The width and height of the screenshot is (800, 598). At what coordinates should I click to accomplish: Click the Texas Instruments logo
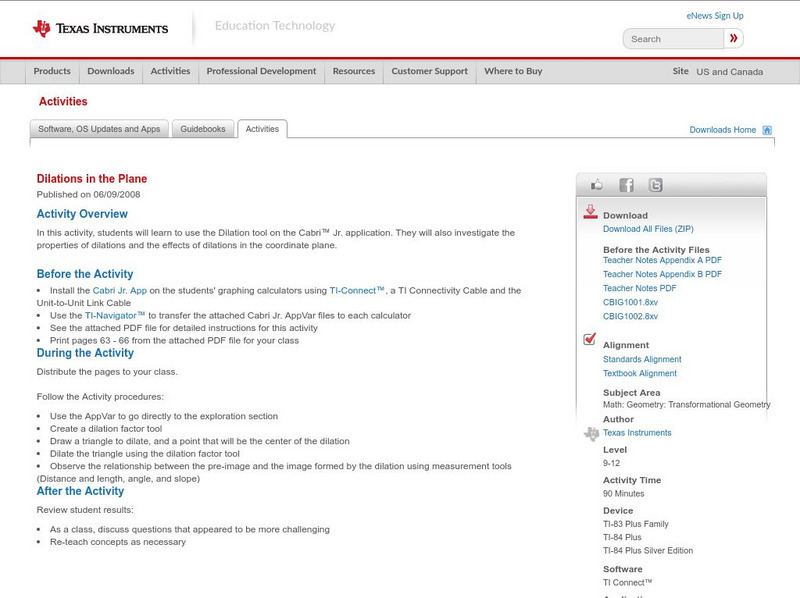[x=100, y=29]
